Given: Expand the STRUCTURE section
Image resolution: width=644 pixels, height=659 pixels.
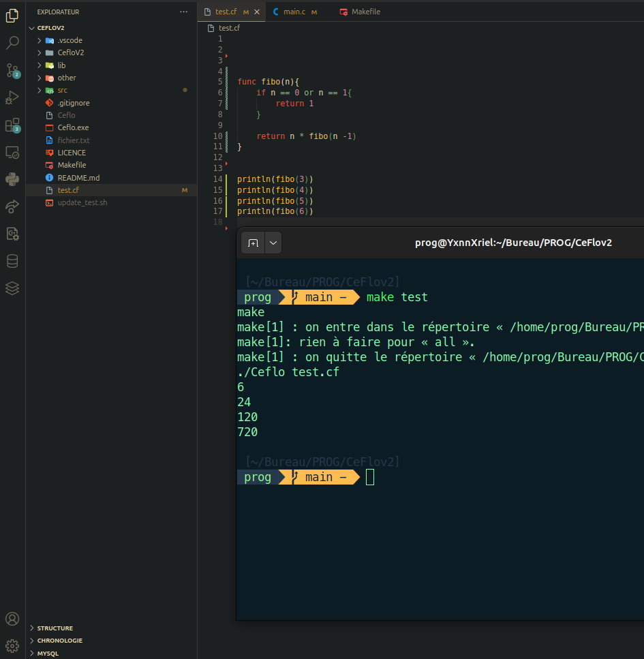Looking at the screenshot, I should click(31, 628).
